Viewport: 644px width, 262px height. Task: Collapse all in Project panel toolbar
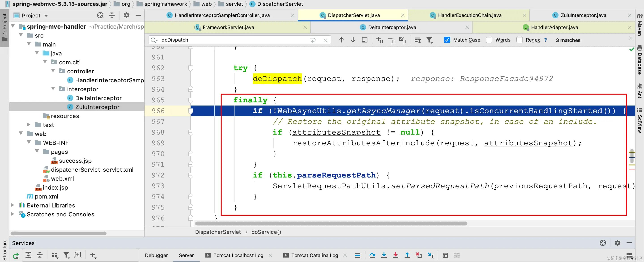click(112, 15)
